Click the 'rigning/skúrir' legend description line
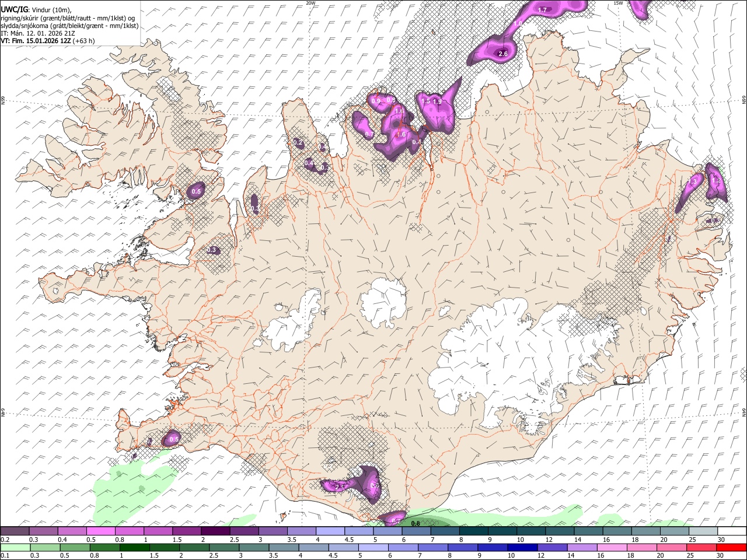The width and height of the screenshot is (747, 560). [x=68, y=17]
